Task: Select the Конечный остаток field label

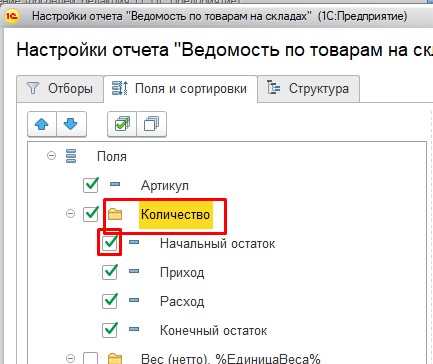Action: click(213, 331)
